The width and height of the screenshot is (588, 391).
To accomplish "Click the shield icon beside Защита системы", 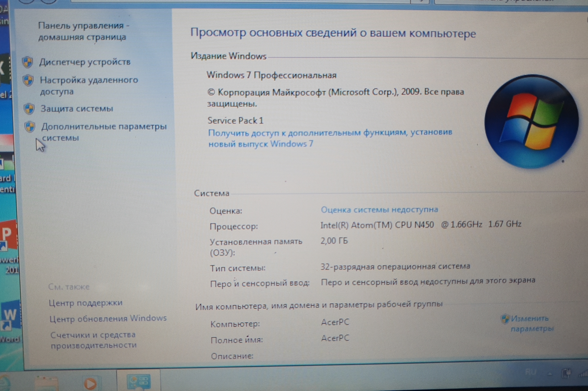I will 29,109.
